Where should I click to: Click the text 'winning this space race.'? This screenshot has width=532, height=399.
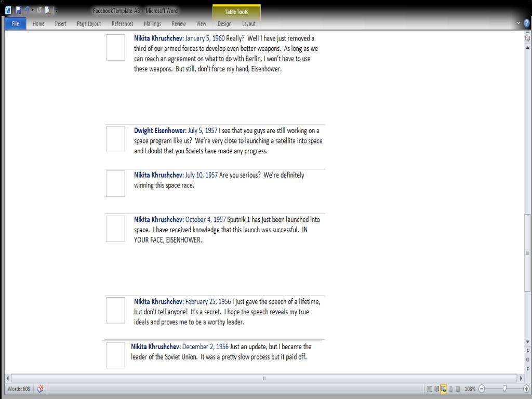(164, 185)
